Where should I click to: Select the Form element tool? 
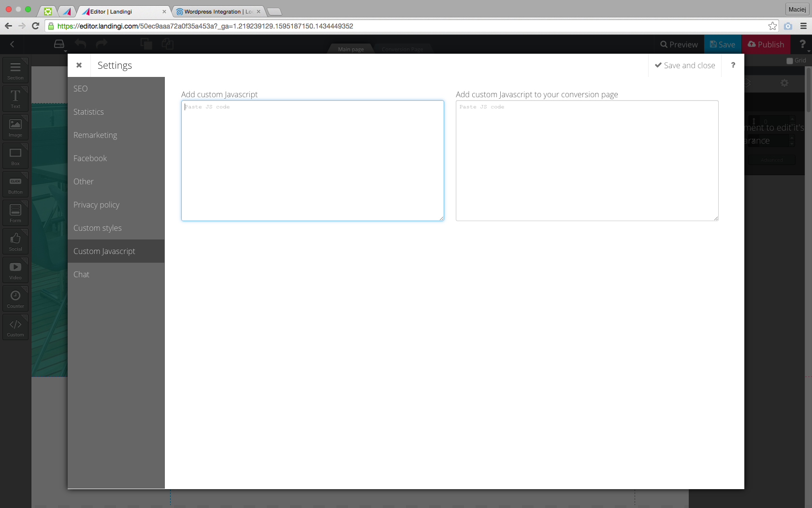15,213
